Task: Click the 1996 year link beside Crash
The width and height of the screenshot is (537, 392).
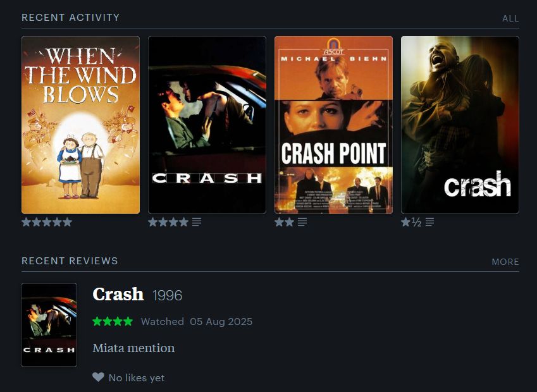Action: tap(167, 295)
